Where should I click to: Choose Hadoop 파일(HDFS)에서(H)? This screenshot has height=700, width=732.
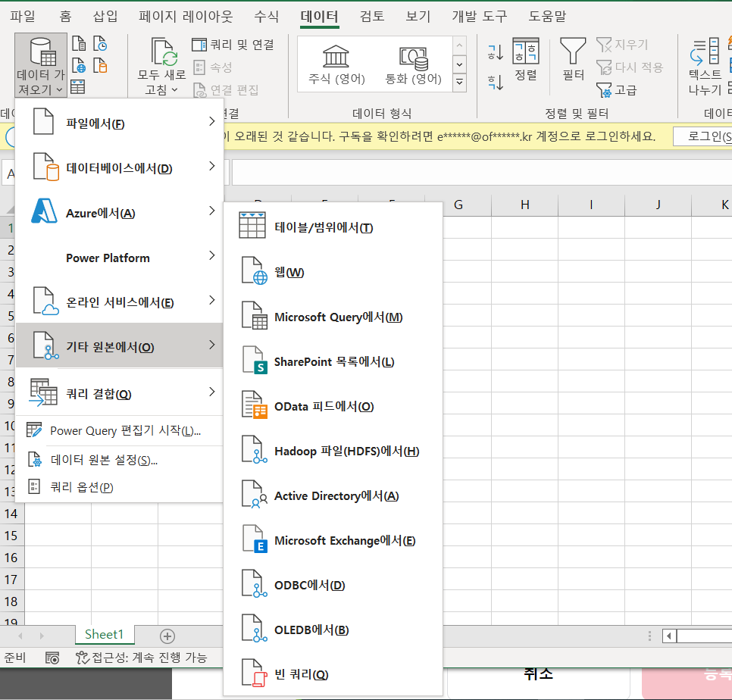(x=333, y=450)
